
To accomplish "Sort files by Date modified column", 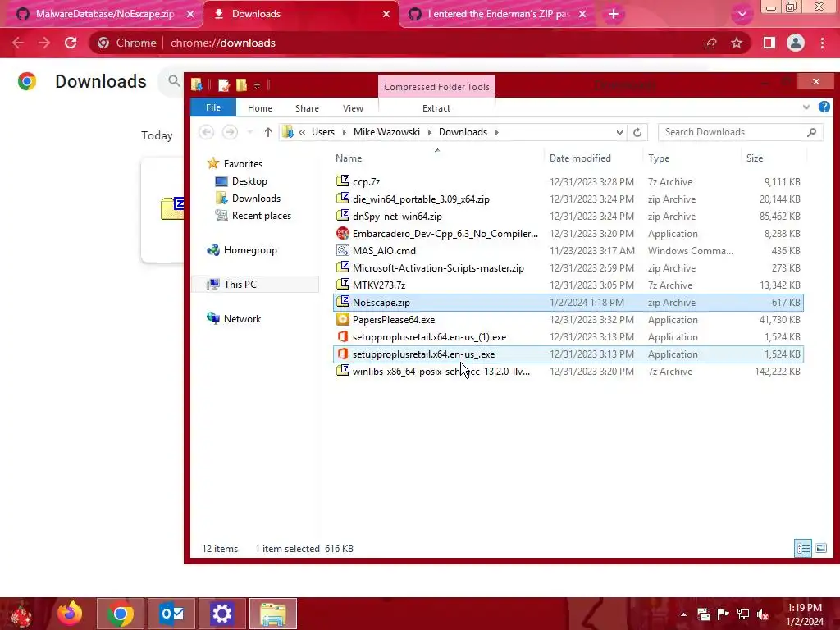I will click(593, 158).
